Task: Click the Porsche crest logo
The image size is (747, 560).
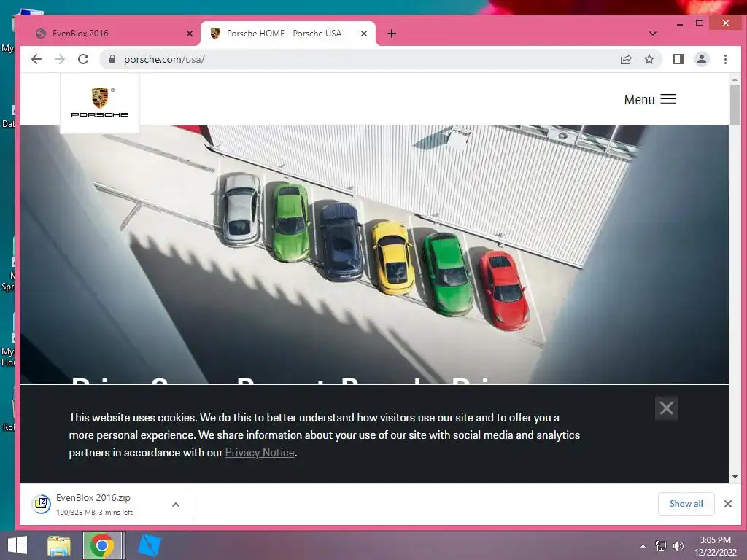Action: pos(100,103)
